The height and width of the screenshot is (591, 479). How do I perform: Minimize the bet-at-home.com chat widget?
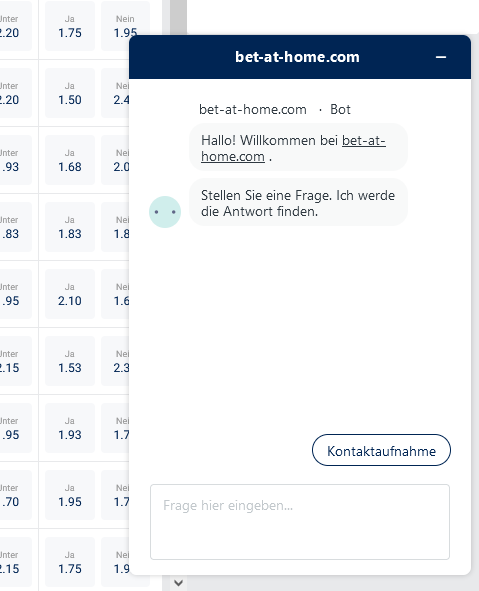click(x=441, y=57)
